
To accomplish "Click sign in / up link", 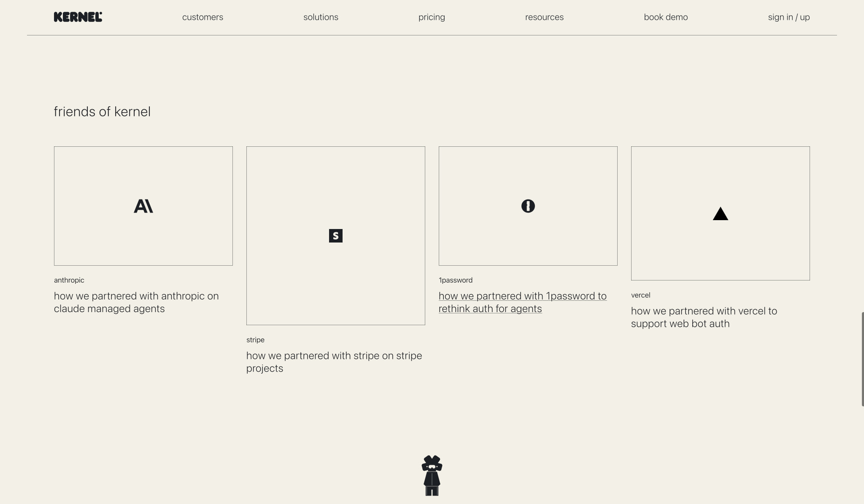I will [789, 17].
